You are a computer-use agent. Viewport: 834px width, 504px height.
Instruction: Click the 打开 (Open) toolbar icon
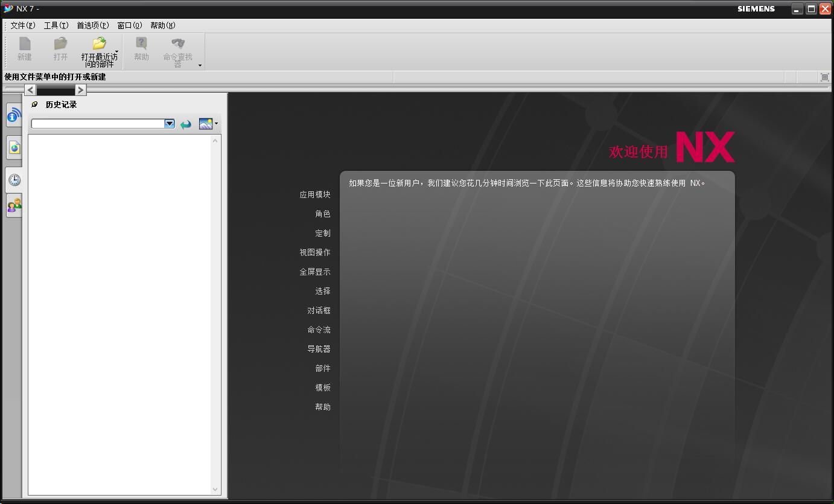pyautogui.click(x=60, y=43)
